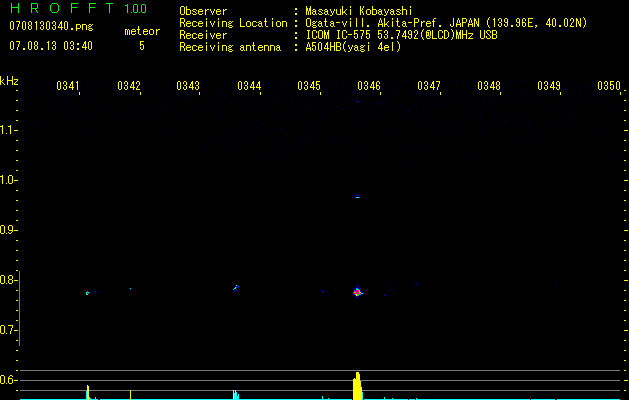
Task: Click the 0345 time axis marker
Action: [309, 86]
